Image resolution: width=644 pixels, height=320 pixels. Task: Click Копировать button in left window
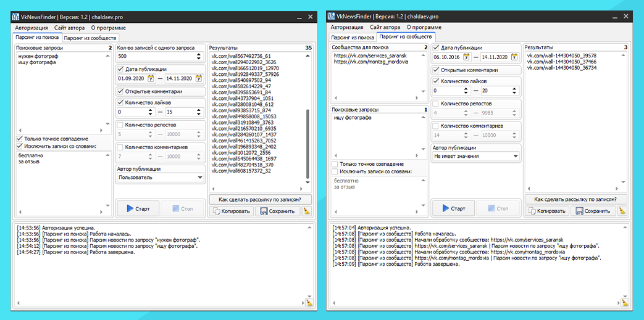[231, 211]
